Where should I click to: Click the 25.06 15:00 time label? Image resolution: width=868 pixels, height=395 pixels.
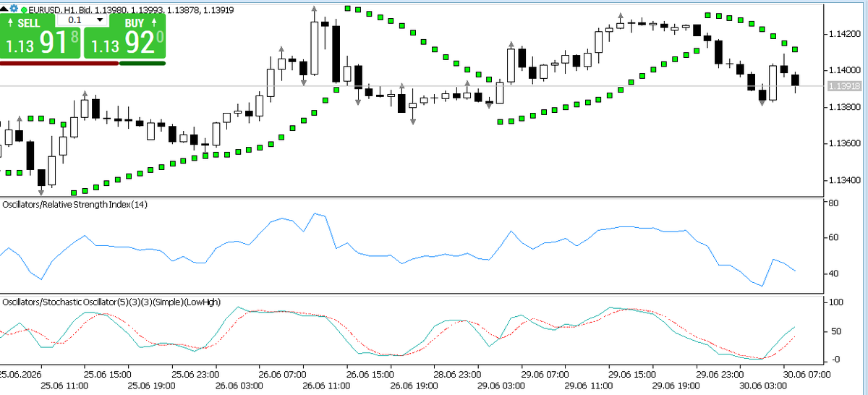pyautogui.click(x=108, y=375)
